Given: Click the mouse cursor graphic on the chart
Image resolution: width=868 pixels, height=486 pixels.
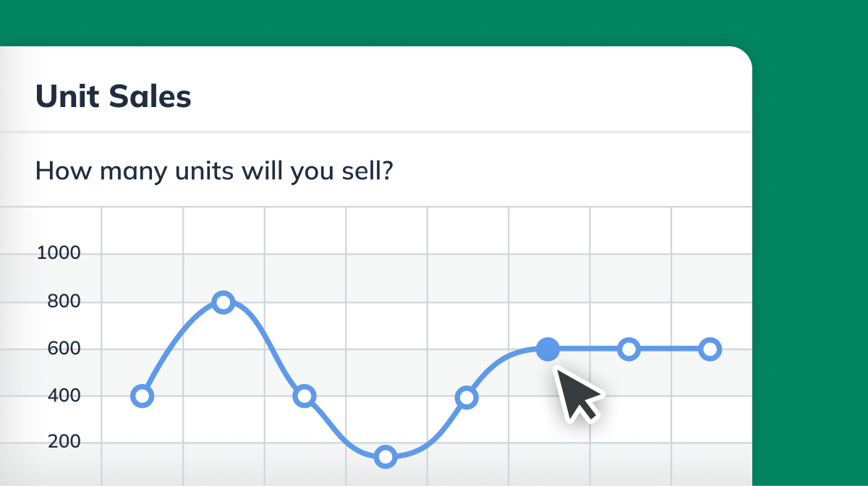Looking at the screenshot, I should click(x=575, y=394).
